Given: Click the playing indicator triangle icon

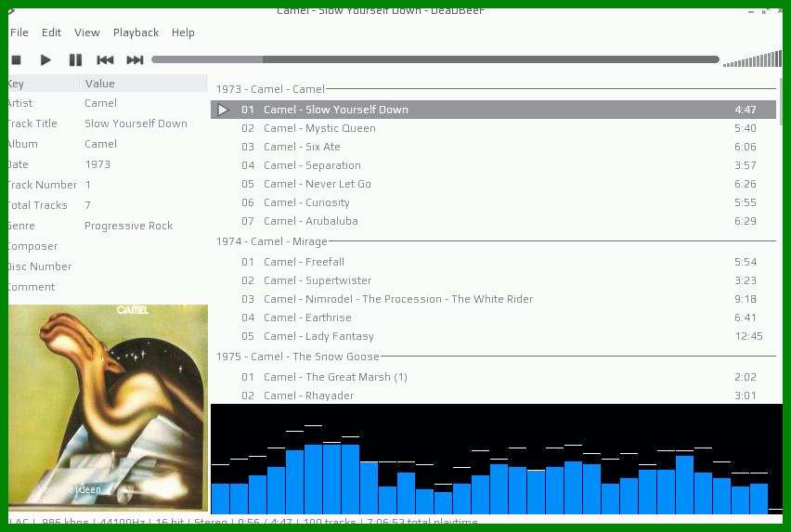Looking at the screenshot, I should (223, 110).
